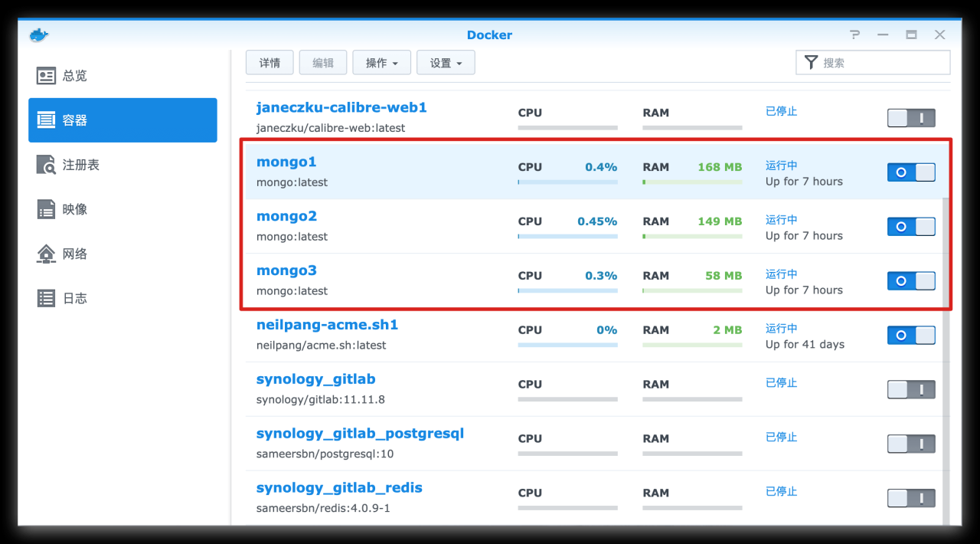
Task: Open mongo1 container name link
Action: tap(286, 162)
